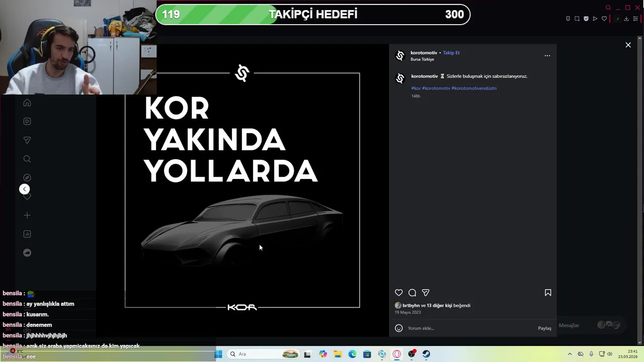Click the microphone icon in system tray
This screenshot has height=362, width=644.
[591, 354]
